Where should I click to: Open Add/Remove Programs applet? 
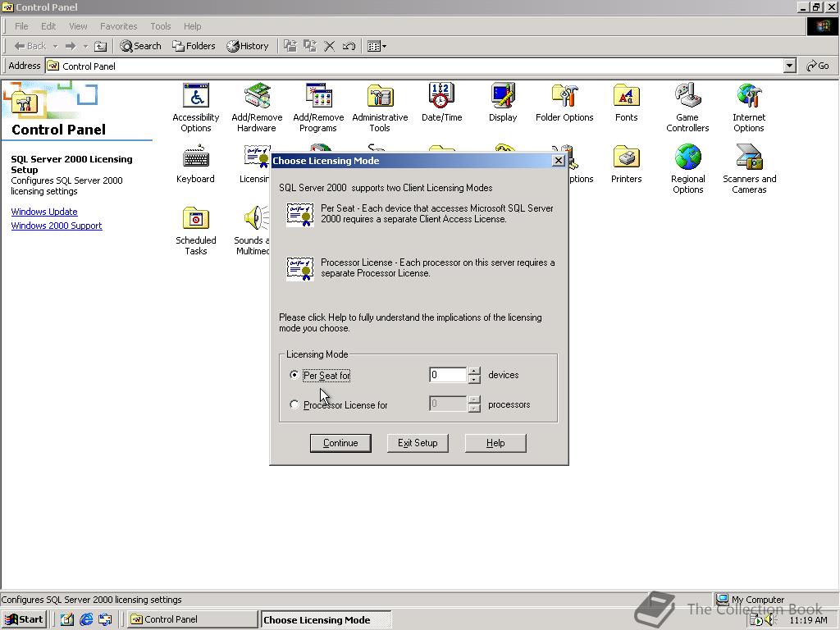[318, 107]
